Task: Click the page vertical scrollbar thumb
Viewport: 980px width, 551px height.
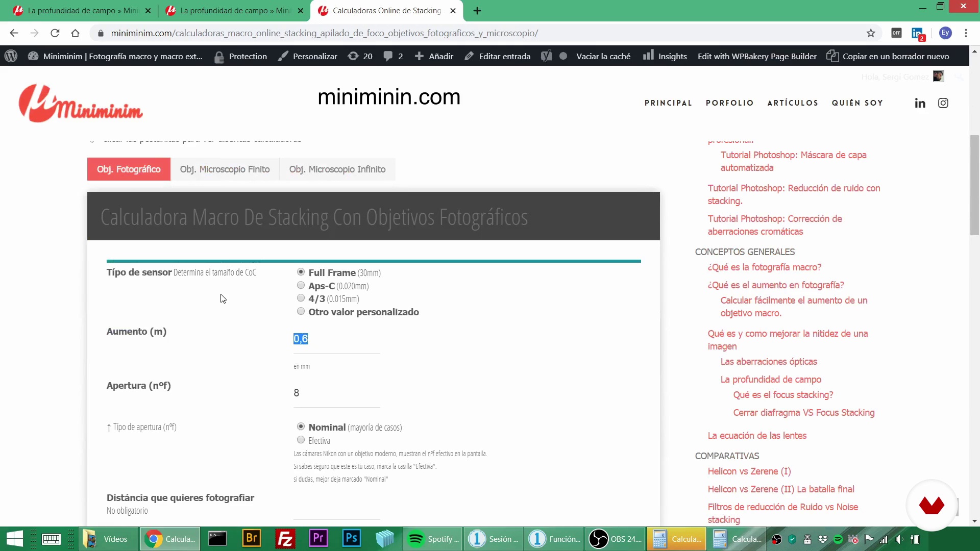Action: (974, 185)
